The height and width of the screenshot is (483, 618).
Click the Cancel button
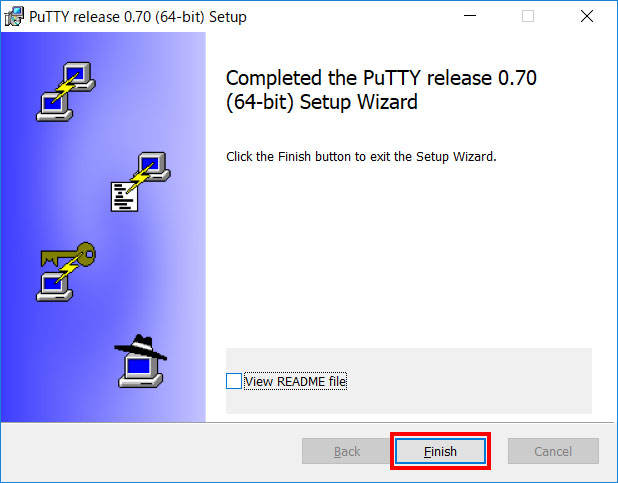click(553, 451)
